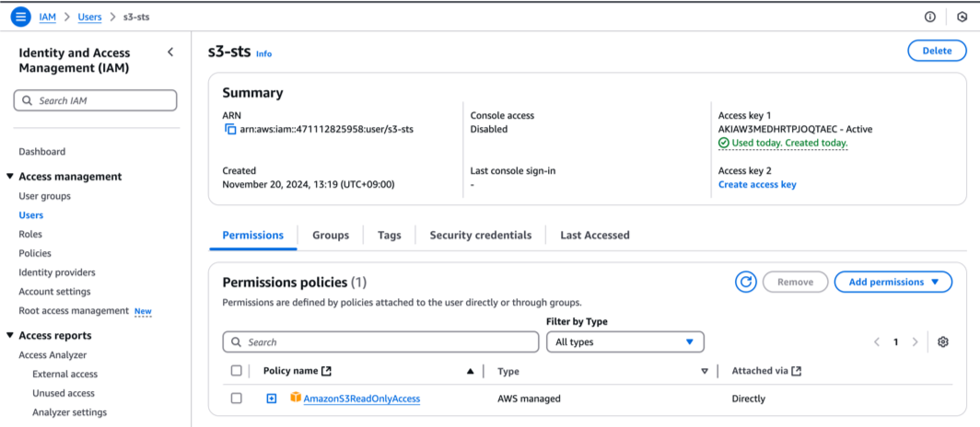The width and height of the screenshot is (980, 427).
Task: Refresh the permissions policies list
Action: [745, 283]
